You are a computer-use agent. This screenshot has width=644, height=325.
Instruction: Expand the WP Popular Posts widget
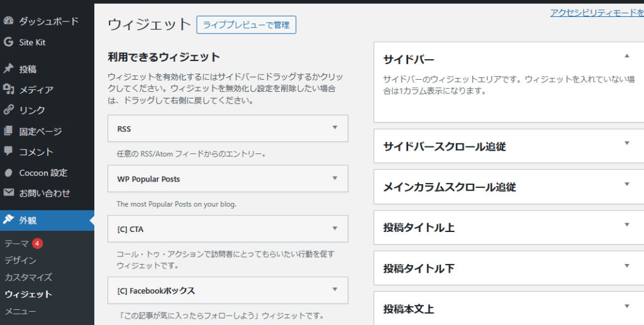(x=335, y=179)
